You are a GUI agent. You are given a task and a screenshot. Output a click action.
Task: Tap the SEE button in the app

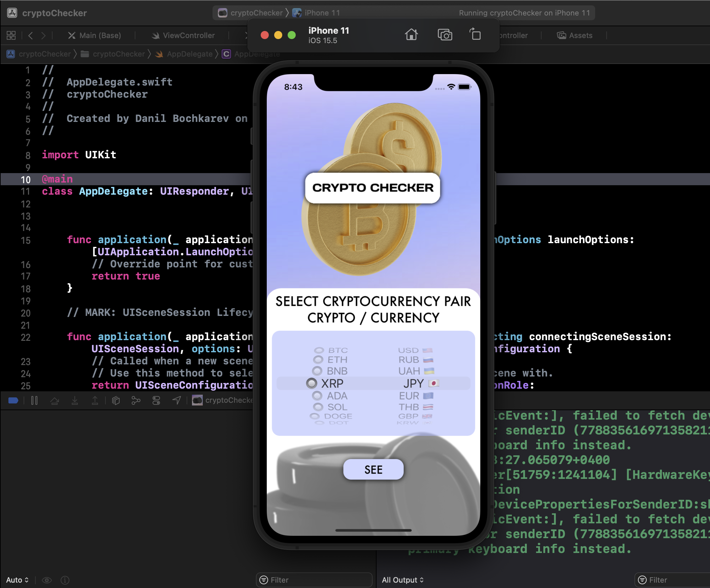point(373,469)
